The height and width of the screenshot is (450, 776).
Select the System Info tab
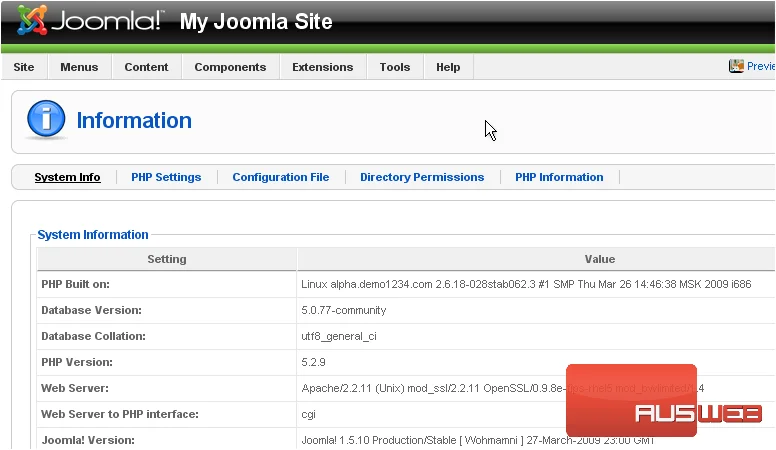tap(67, 177)
